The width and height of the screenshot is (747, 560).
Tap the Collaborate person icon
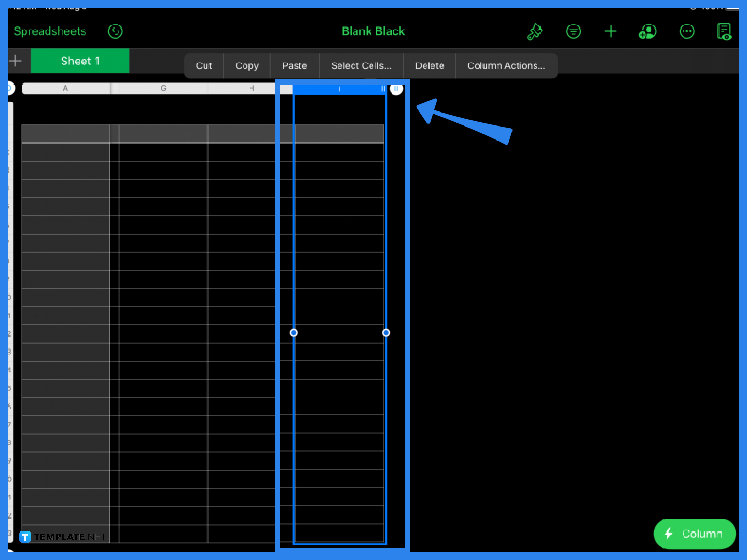click(647, 31)
